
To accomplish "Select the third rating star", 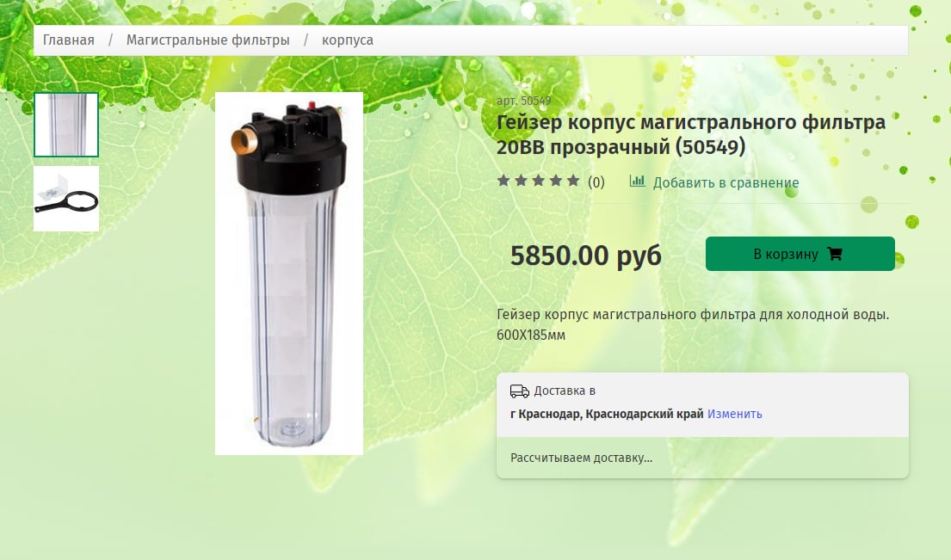I will coord(538,180).
